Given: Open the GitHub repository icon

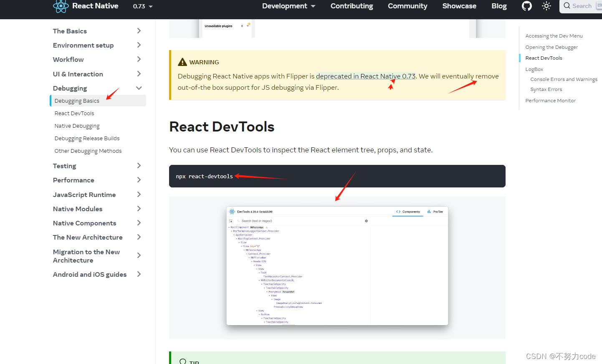Looking at the screenshot, I should (527, 6).
